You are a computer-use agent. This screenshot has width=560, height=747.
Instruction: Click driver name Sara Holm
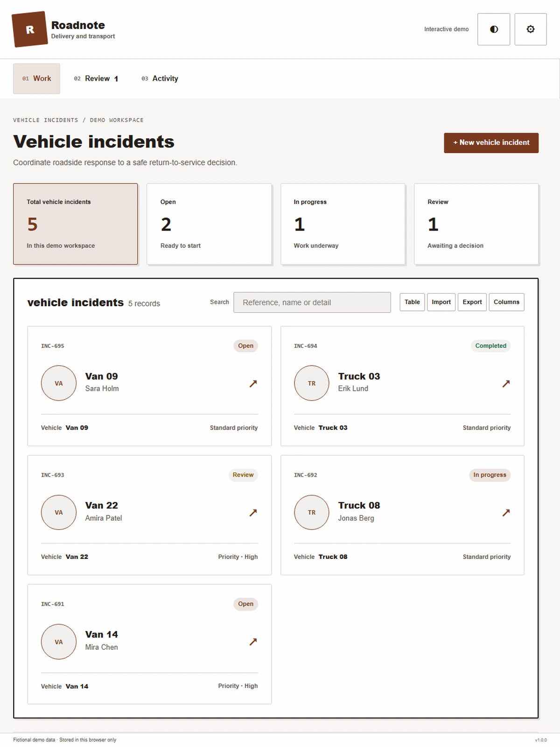coord(102,388)
